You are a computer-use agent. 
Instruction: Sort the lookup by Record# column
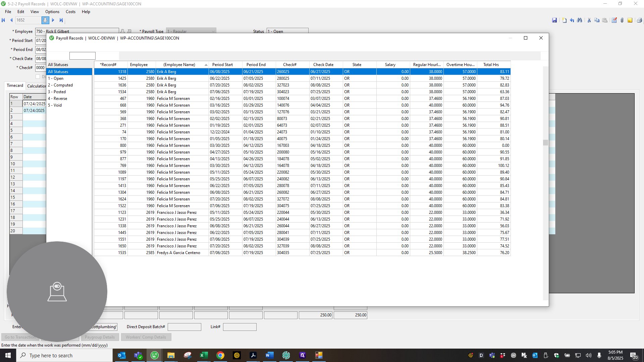click(x=111, y=65)
